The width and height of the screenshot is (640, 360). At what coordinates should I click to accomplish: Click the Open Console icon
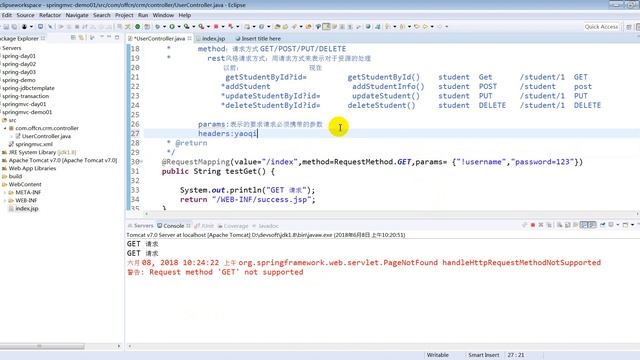click(625, 225)
